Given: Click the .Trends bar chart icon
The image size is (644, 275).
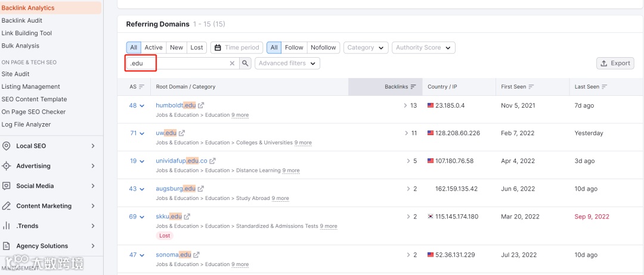Looking at the screenshot, I should (x=6, y=226).
